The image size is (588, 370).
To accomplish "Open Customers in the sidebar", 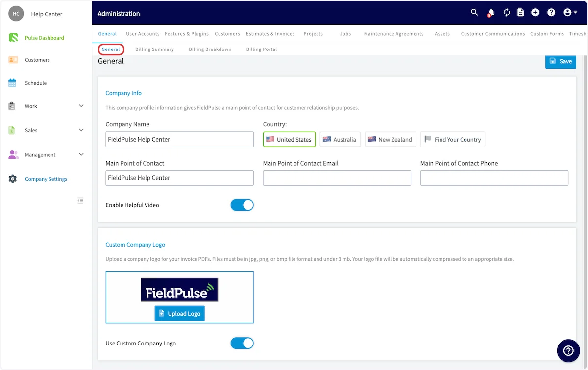I will coord(37,60).
